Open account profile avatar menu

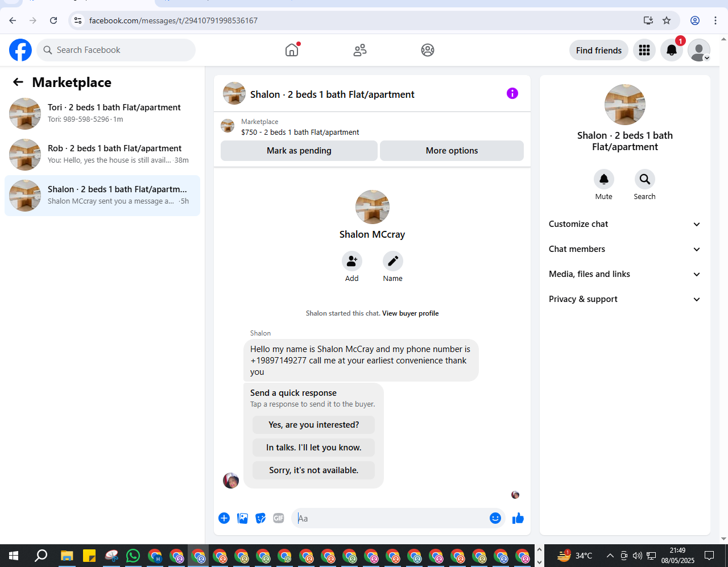699,50
